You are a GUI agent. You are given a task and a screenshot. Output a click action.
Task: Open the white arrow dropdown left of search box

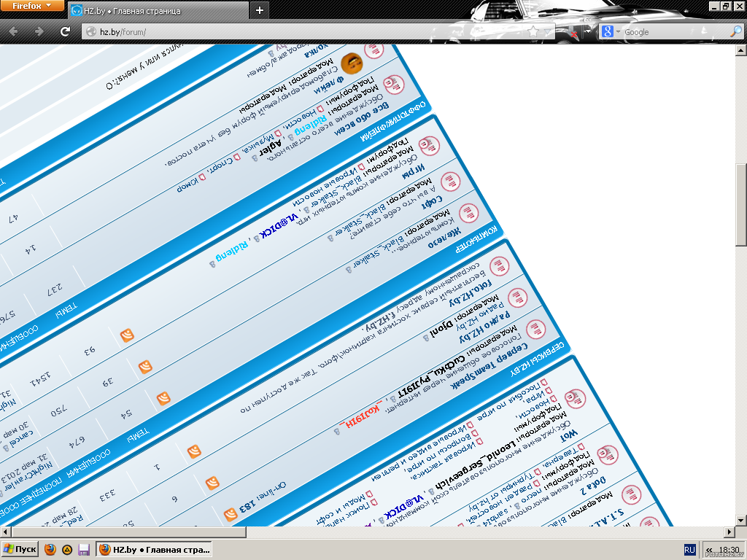point(588,32)
